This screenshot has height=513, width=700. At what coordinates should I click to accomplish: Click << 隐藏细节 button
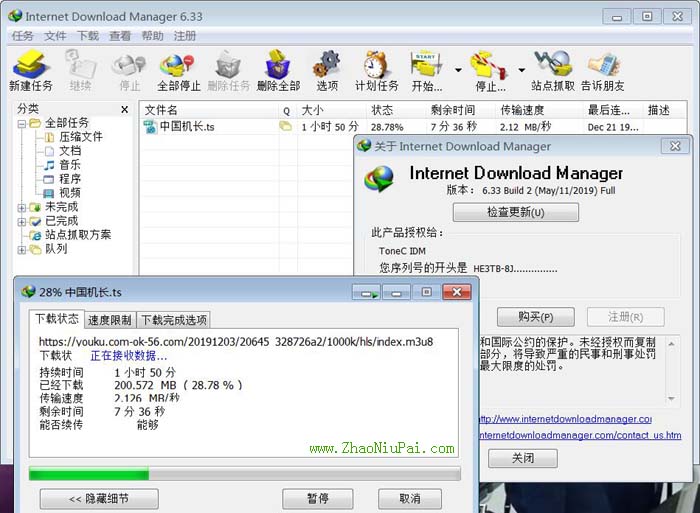pyautogui.click(x=99, y=499)
